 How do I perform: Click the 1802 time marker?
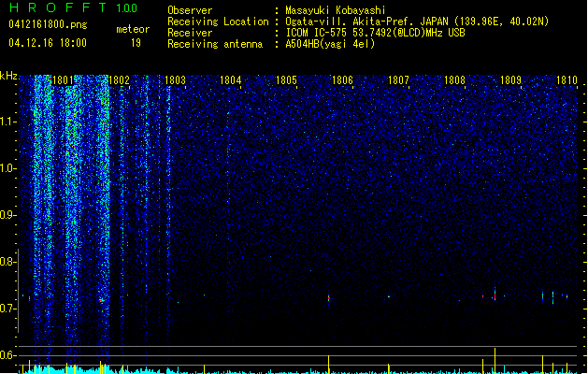(119, 80)
